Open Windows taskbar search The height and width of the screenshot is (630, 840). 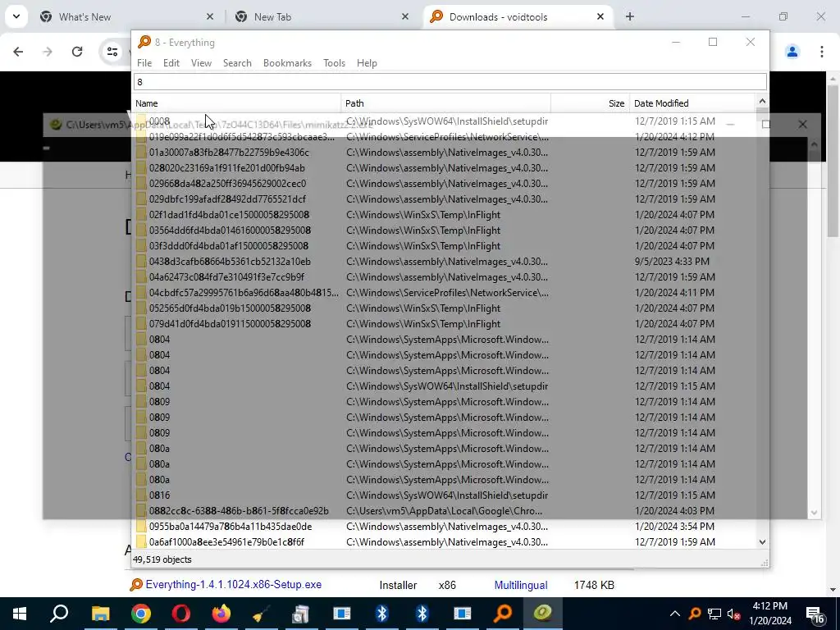click(59, 614)
